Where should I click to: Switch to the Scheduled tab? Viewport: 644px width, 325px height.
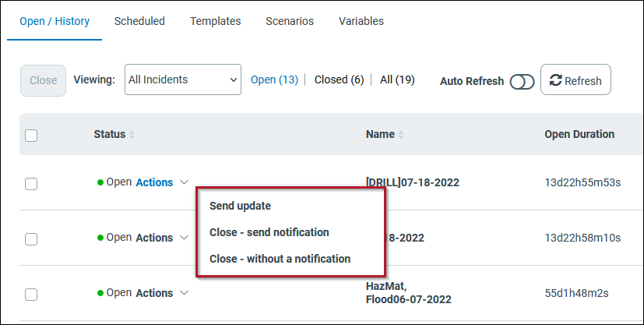pyautogui.click(x=139, y=21)
